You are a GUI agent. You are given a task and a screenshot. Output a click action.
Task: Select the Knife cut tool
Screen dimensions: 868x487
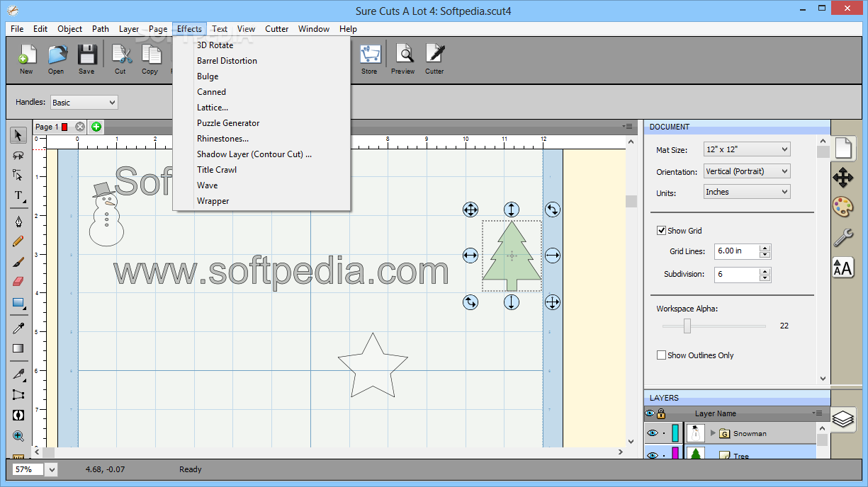[x=18, y=374]
